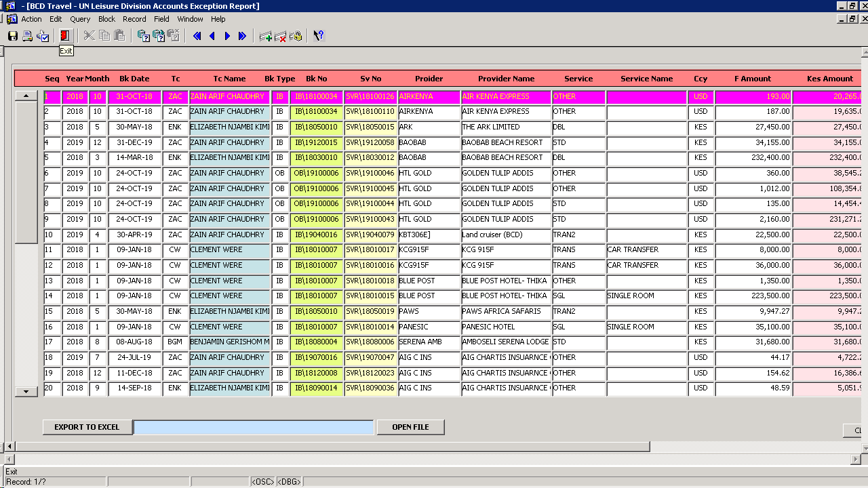Open the Action menu
This screenshot has width=868, height=488.
tap(31, 19)
